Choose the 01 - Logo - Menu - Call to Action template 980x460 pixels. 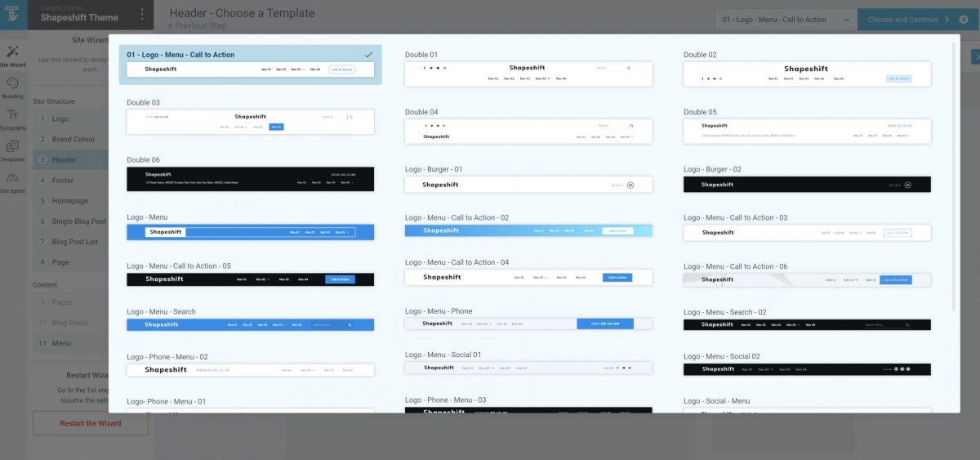pyautogui.click(x=251, y=65)
